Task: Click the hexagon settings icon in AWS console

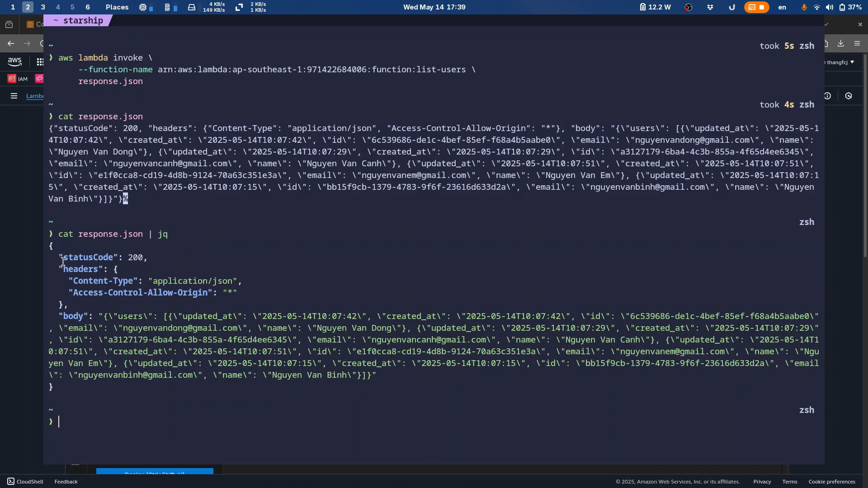Action: (x=849, y=96)
